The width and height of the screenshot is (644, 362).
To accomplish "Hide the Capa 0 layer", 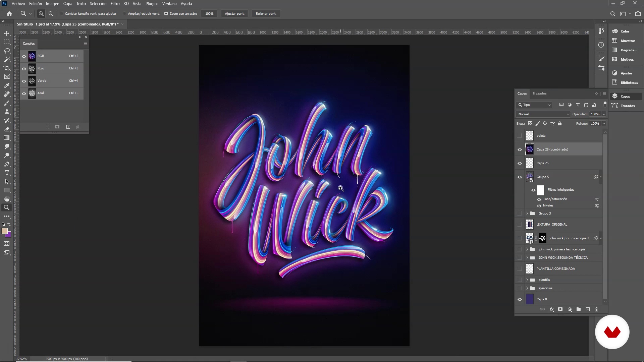I will 520,299.
